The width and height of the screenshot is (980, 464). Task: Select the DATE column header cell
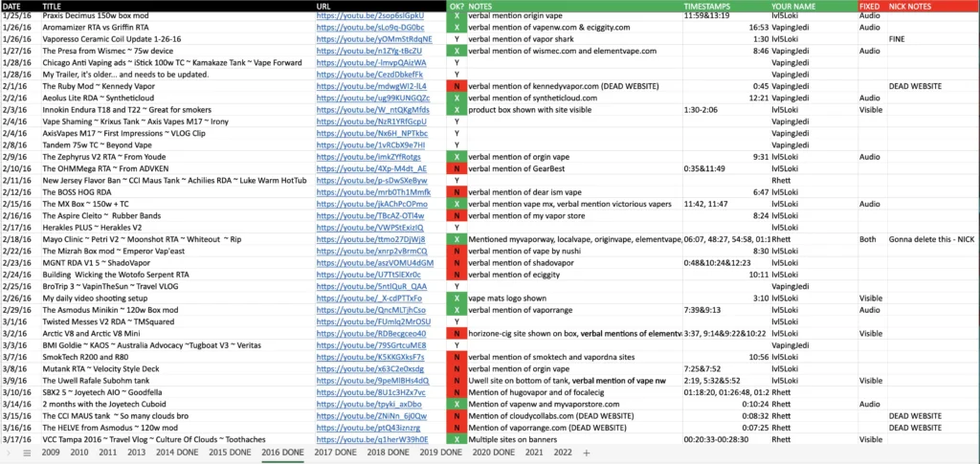(x=20, y=6)
